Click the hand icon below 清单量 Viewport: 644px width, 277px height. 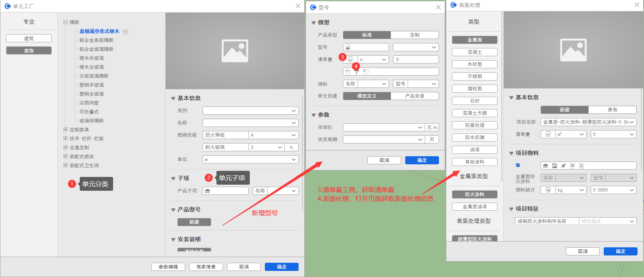[348, 72]
